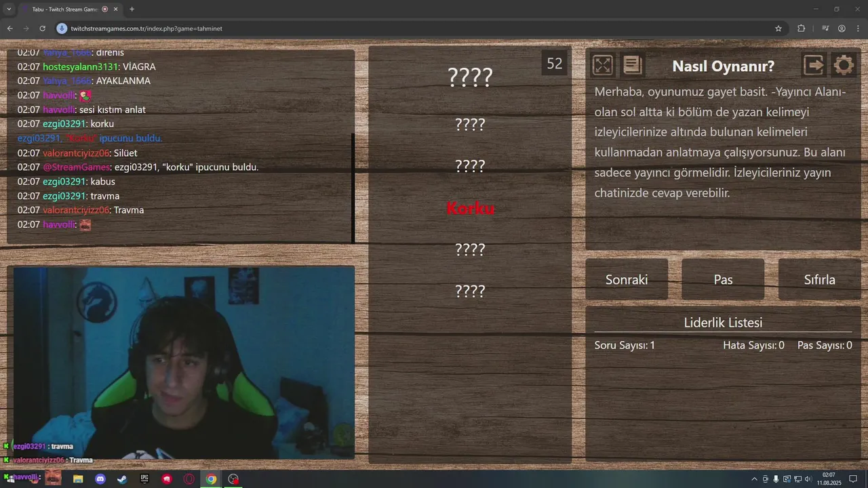The height and width of the screenshot is (488, 868).
Task: Open Chrome extensions puzzle icon
Action: 802,28
